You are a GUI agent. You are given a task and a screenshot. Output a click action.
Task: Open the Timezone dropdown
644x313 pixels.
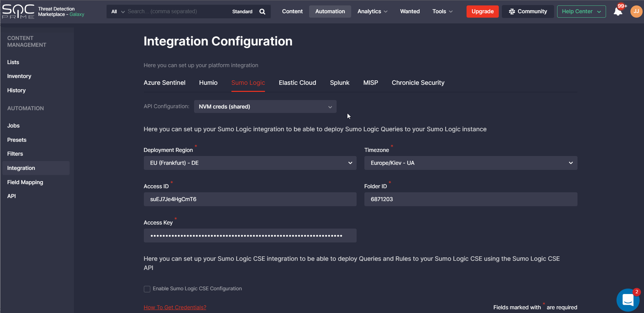click(x=471, y=163)
